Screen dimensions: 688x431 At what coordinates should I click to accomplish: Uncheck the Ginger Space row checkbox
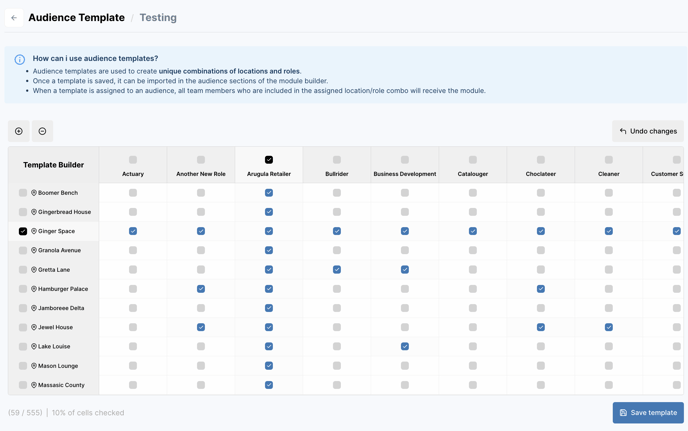[x=23, y=231]
